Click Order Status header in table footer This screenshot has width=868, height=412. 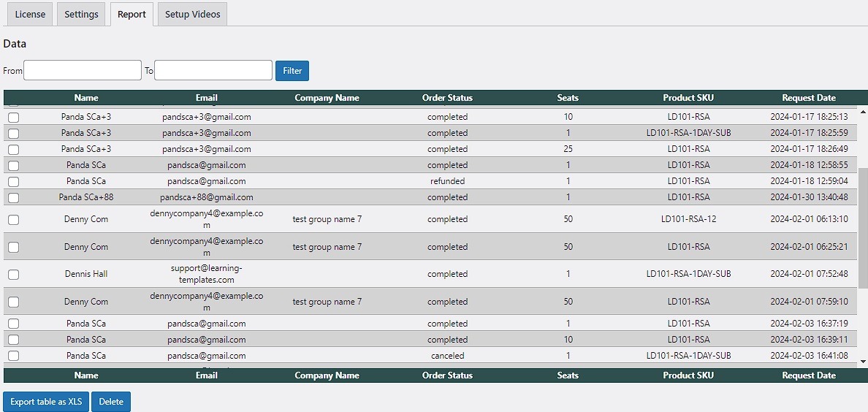coord(447,375)
